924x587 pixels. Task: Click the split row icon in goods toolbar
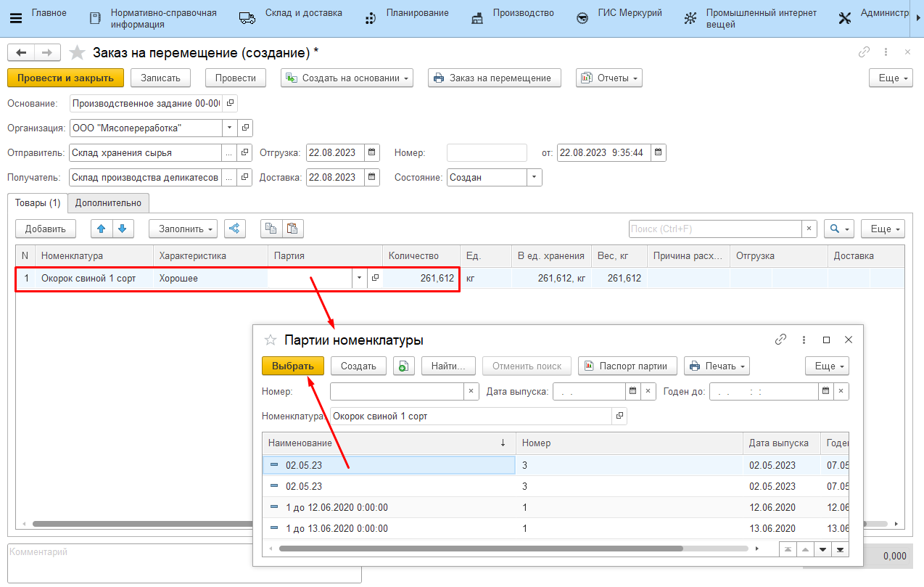(x=234, y=229)
